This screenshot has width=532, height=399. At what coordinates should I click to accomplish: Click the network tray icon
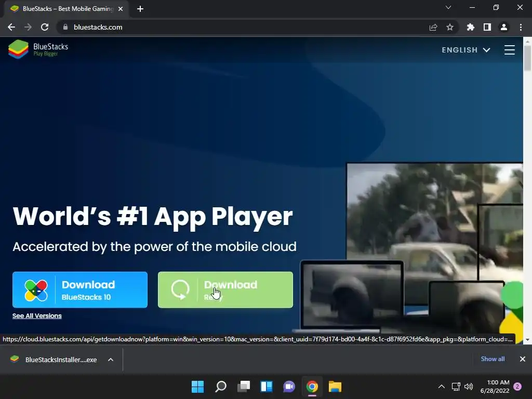click(x=456, y=387)
